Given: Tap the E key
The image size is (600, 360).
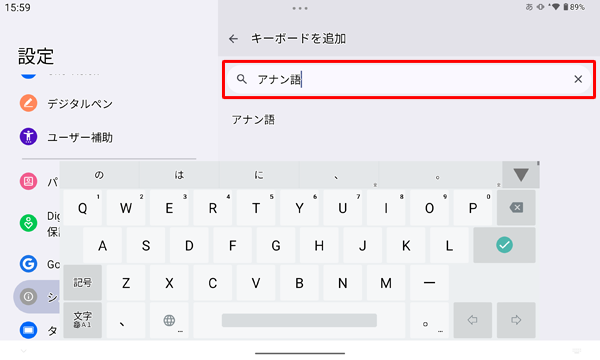Looking at the screenshot, I should pyautogui.click(x=169, y=208).
